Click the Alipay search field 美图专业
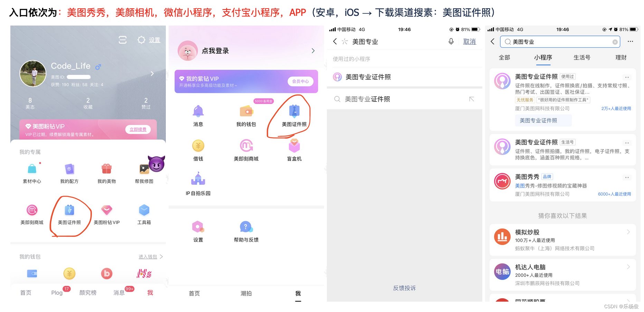644x312 pixels. [x=560, y=42]
